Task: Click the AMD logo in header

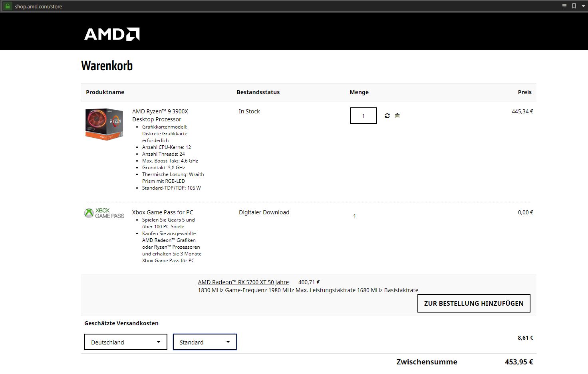Action: coord(112,34)
